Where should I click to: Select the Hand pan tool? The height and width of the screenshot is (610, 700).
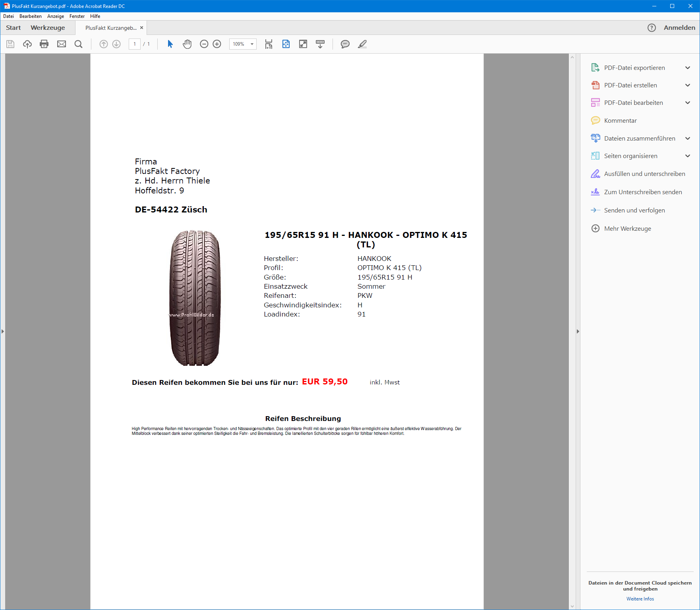point(187,44)
